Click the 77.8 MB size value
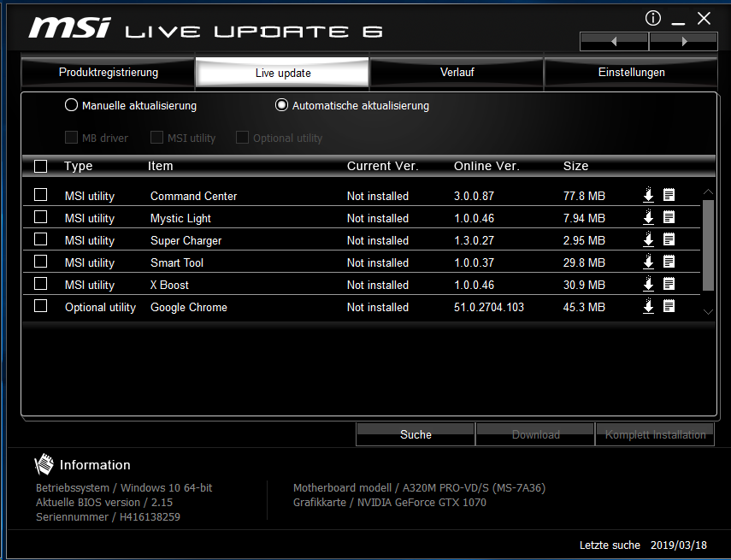 tap(584, 196)
